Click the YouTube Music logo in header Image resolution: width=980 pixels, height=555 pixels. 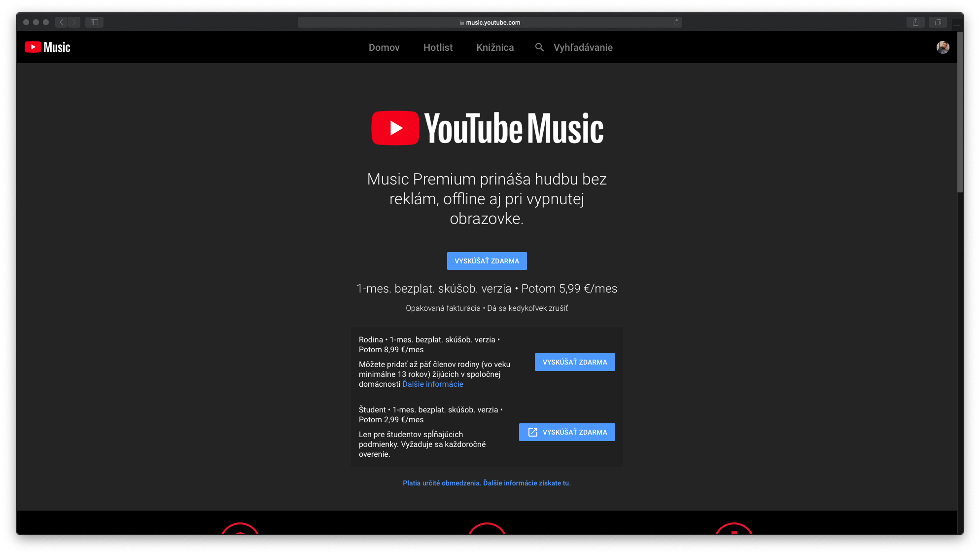coord(48,47)
